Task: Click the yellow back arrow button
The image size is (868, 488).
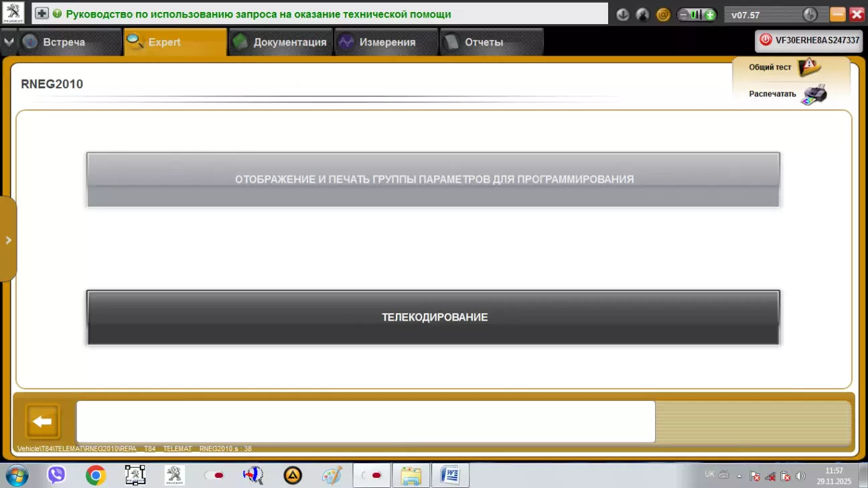Action: (43, 422)
